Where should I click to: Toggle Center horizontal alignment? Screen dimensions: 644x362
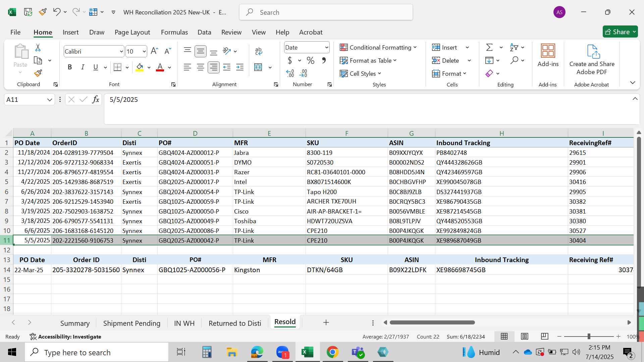(201, 67)
